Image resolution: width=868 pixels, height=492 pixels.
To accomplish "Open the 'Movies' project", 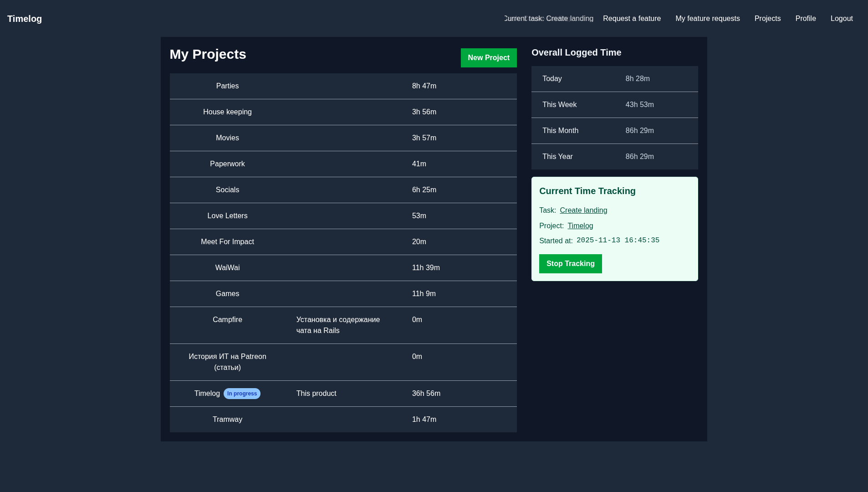I will [x=227, y=138].
